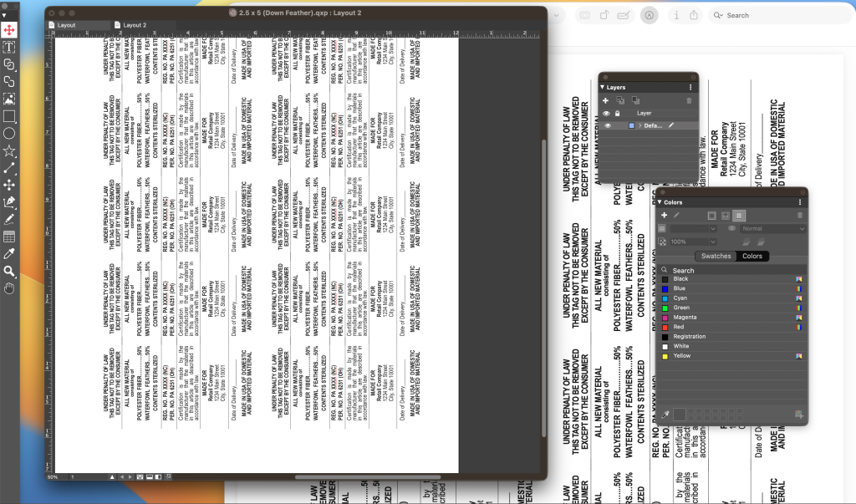856x504 pixels.
Task: Select the Table tool
Action: click(9, 237)
